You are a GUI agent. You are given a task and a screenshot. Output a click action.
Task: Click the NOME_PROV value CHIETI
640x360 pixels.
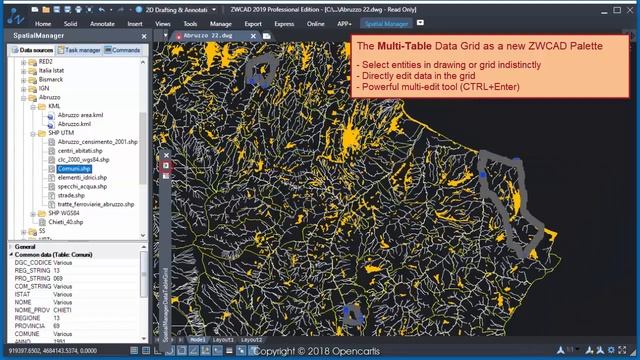[x=62, y=310]
